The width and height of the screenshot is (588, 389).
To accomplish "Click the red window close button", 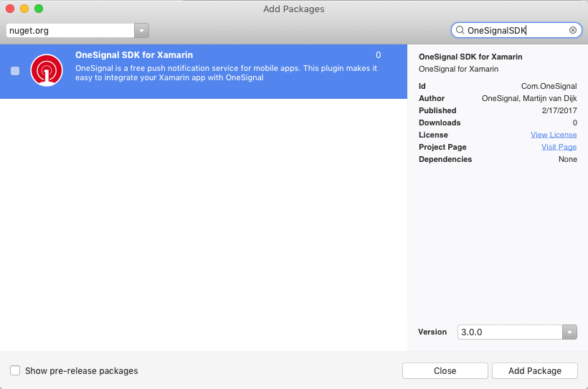I will [10, 9].
